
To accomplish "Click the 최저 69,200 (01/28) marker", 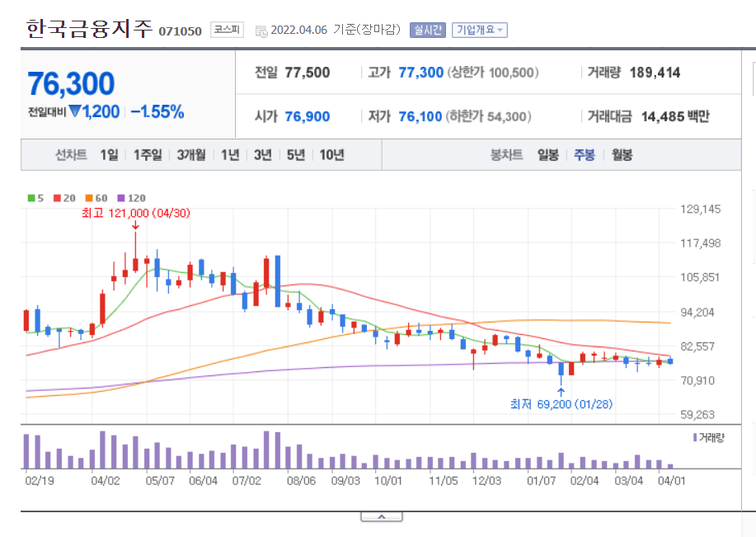I will pyautogui.click(x=561, y=404).
